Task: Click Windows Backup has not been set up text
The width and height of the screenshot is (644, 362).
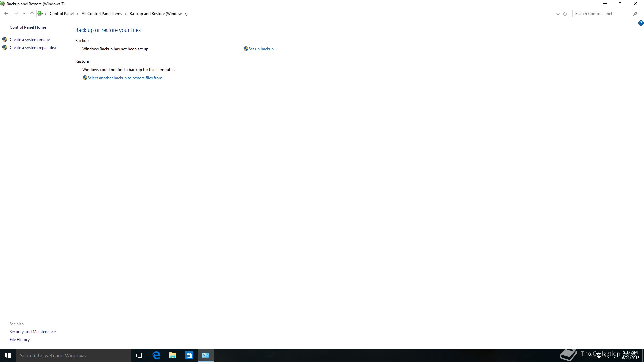Action: click(x=116, y=49)
